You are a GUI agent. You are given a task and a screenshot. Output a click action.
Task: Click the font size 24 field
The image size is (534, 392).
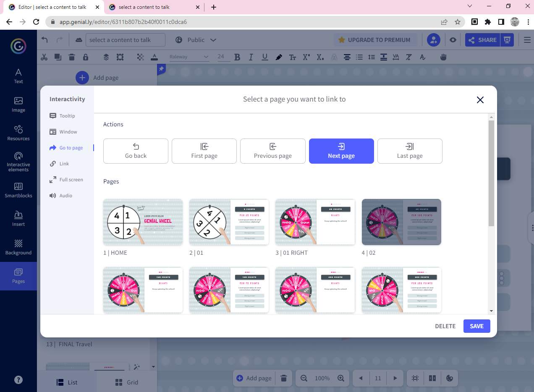point(223,57)
